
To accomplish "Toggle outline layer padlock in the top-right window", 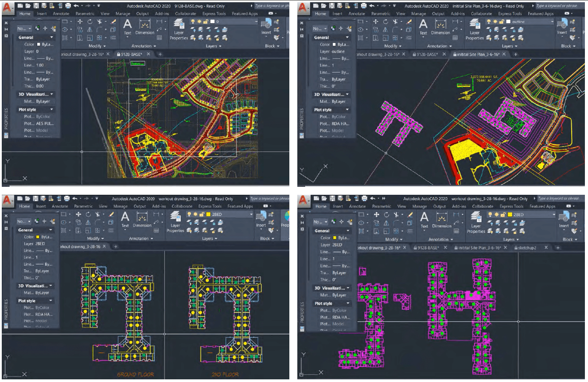I will tap(501, 22).
